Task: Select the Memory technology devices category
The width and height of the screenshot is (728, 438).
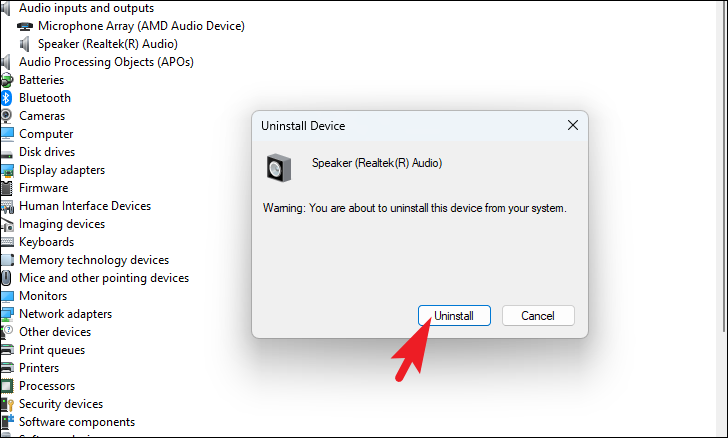Action: 94,260
